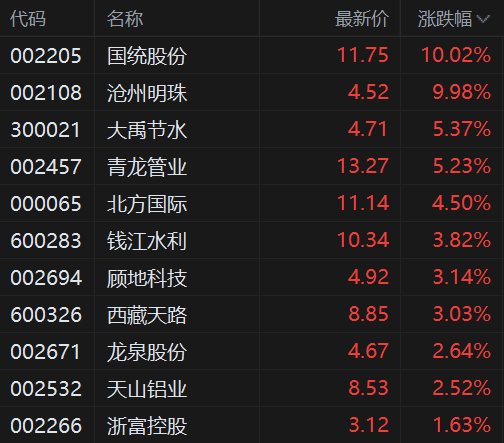Select stock code 002457
This screenshot has width=504, height=443.
click(46, 167)
